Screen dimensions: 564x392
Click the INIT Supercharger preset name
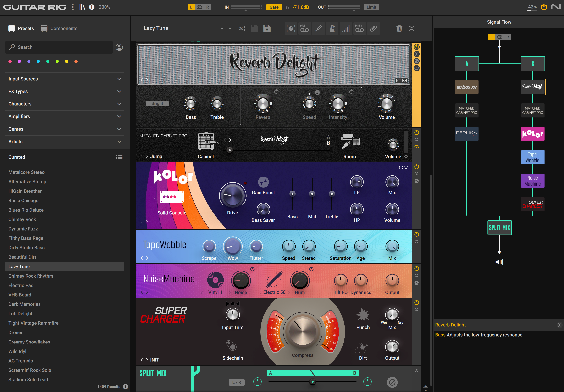[155, 360]
